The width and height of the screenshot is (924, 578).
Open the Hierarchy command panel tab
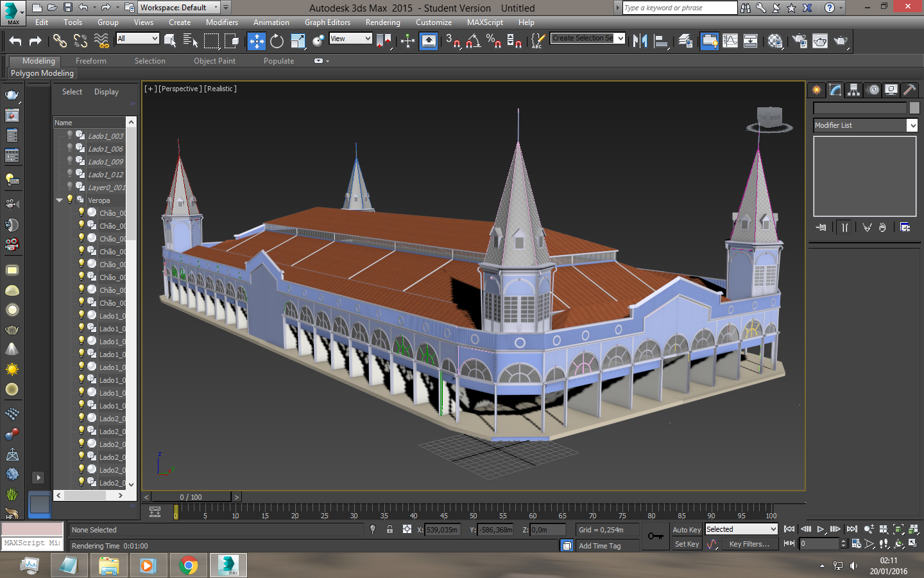coord(853,90)
